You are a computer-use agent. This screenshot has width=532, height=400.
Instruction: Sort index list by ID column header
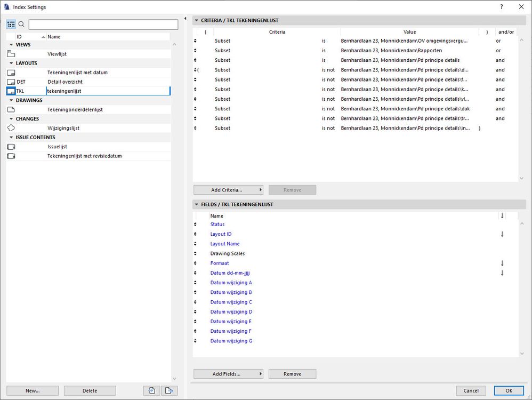30,37
